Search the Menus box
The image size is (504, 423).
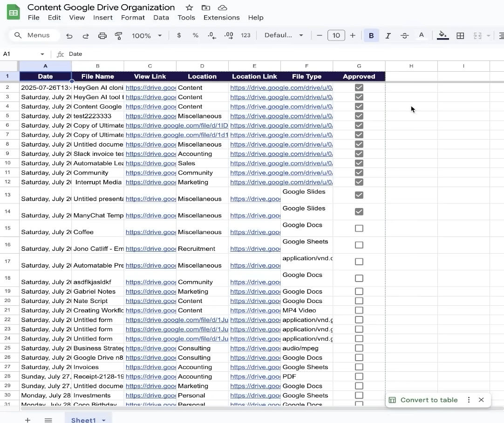pos(35,35)
